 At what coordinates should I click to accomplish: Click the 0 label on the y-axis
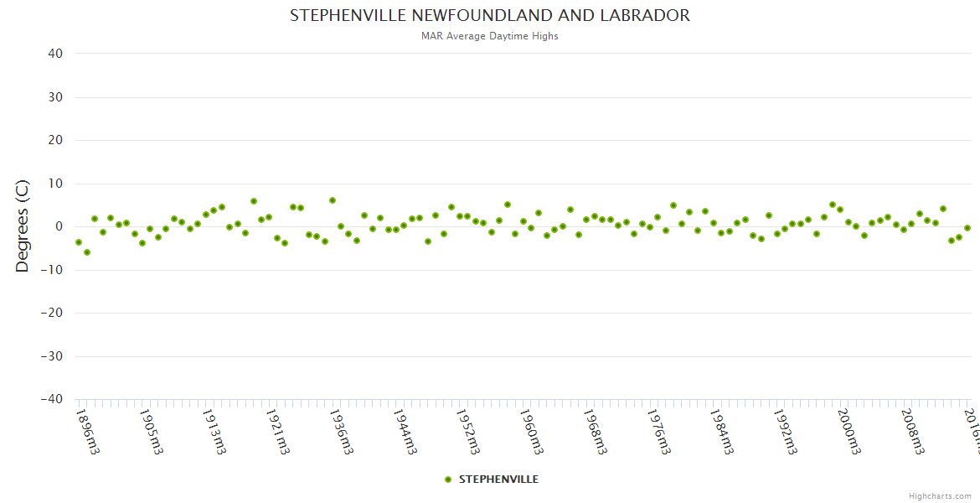(59, 226)
